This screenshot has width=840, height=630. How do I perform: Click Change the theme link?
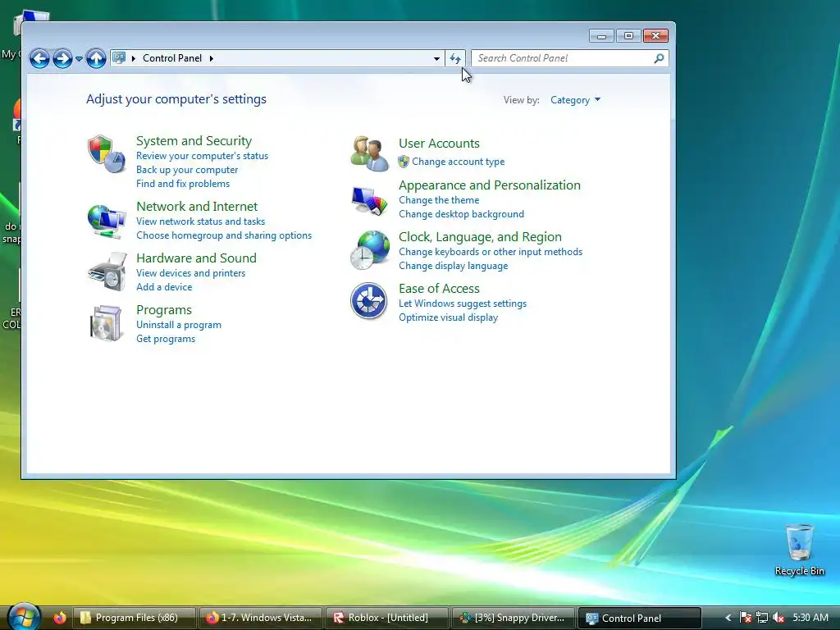(x=439, y=200)
